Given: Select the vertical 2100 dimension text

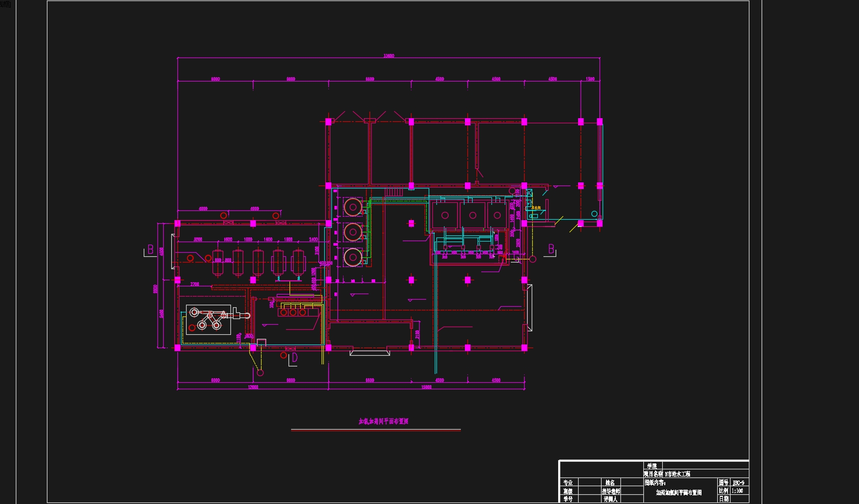Looking at the screenshot, I should 418,334.
